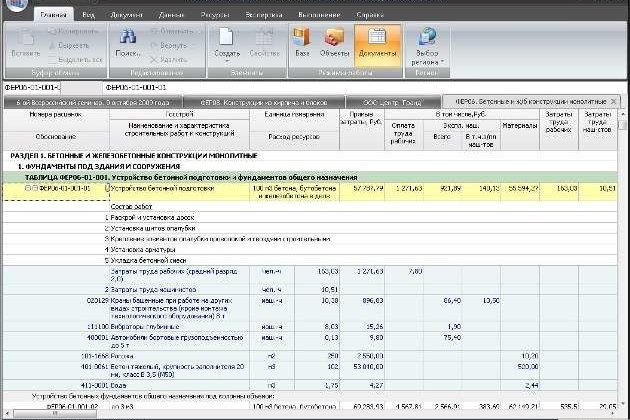
Task: Open Свойства (Properties) in the ribbon
Action: click(264, 42)
